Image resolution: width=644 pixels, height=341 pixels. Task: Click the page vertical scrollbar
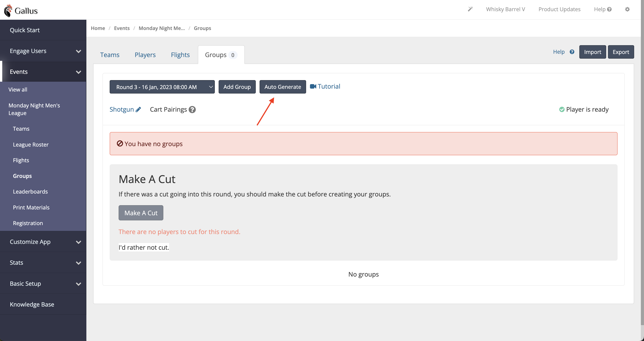point(642,162)
